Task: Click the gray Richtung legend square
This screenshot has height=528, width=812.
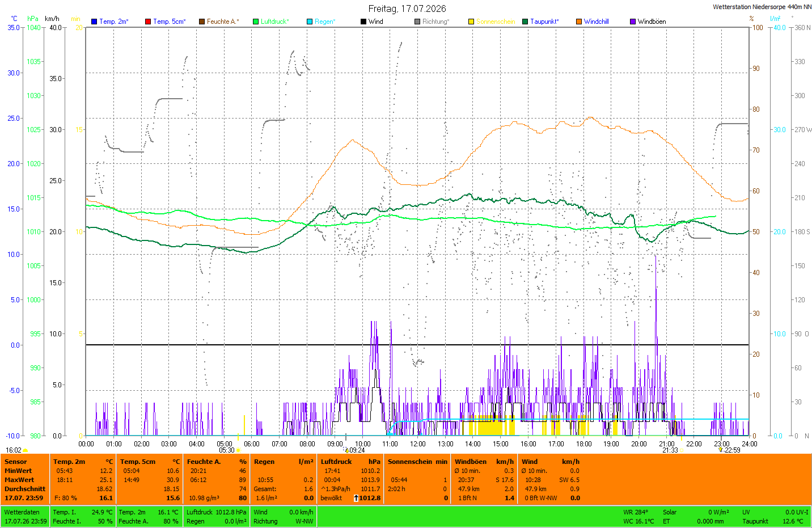Action: tap(417, 22)
